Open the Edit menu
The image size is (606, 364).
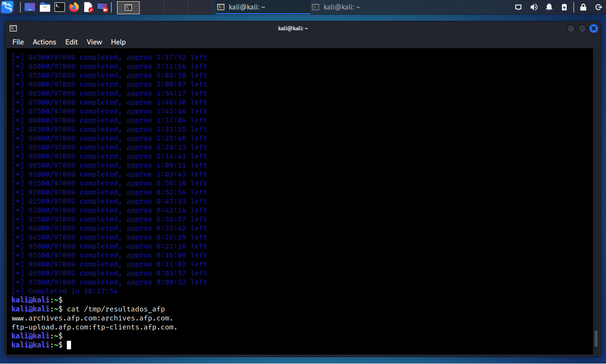72,42
